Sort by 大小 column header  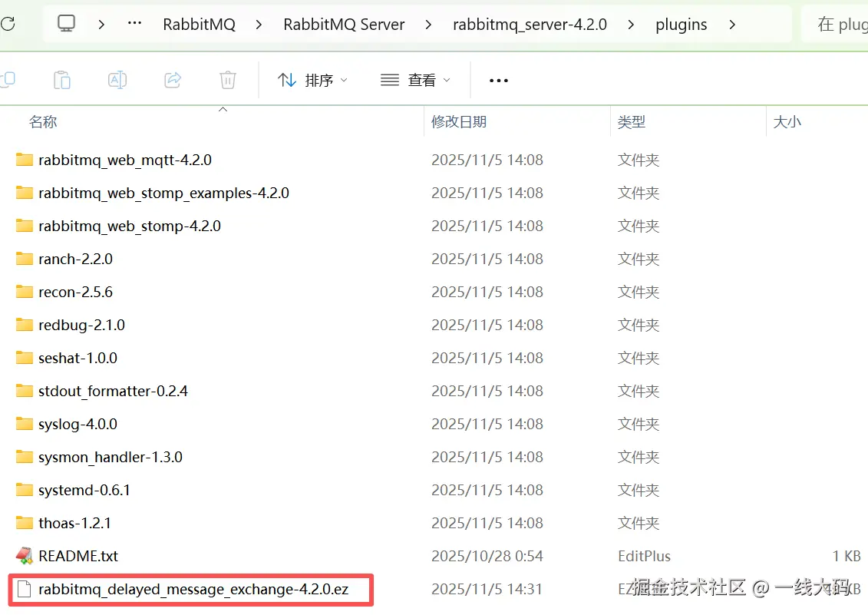(x=787, y=122)
